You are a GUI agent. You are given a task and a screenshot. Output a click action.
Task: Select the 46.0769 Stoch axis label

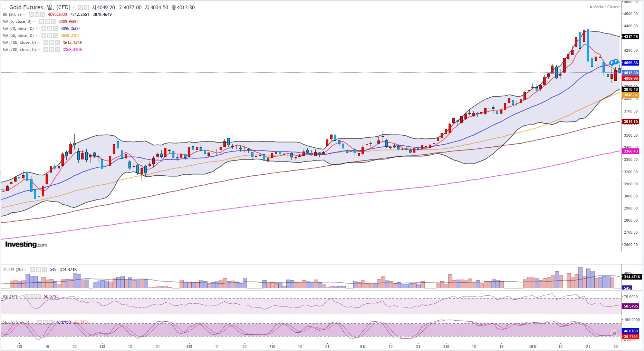[631, 331]
